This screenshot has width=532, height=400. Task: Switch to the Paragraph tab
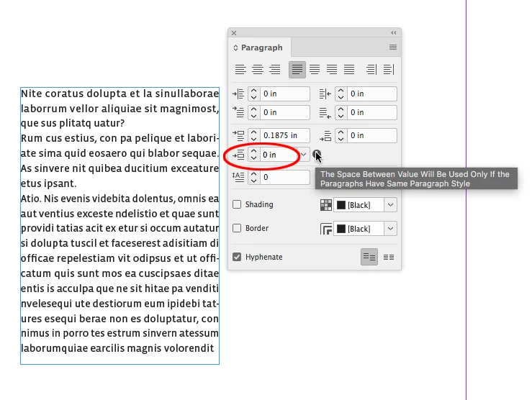[261, 47]
